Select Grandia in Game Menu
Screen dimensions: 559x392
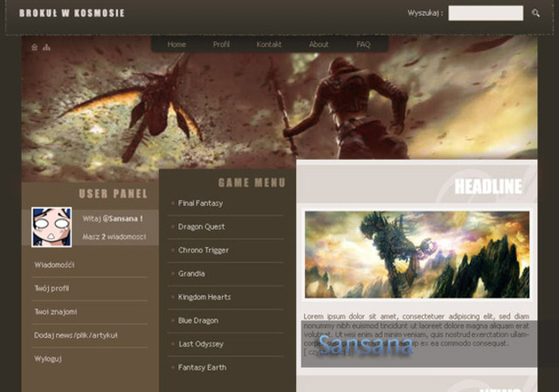tap(191, 273)
